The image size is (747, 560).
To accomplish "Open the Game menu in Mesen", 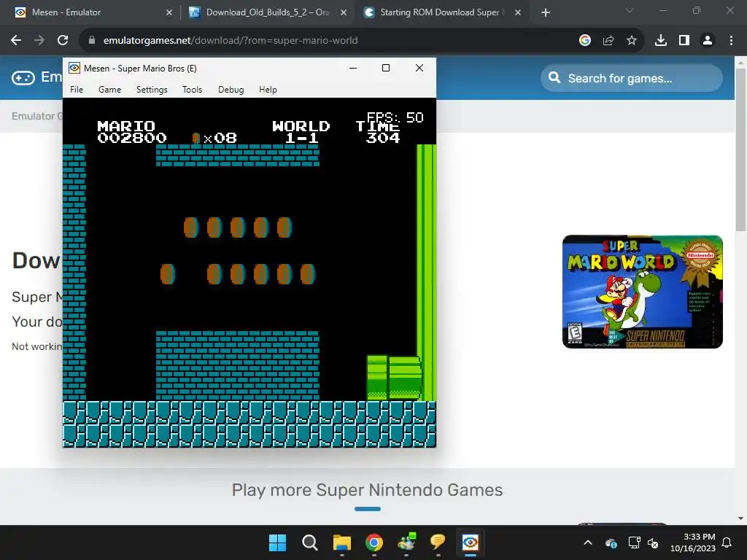I will (109, 90).
